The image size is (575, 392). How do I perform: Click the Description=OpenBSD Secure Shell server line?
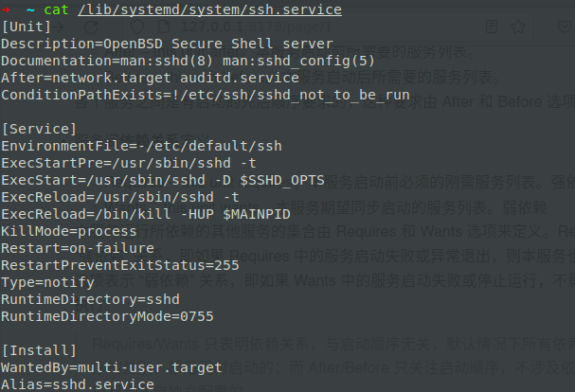168,44
